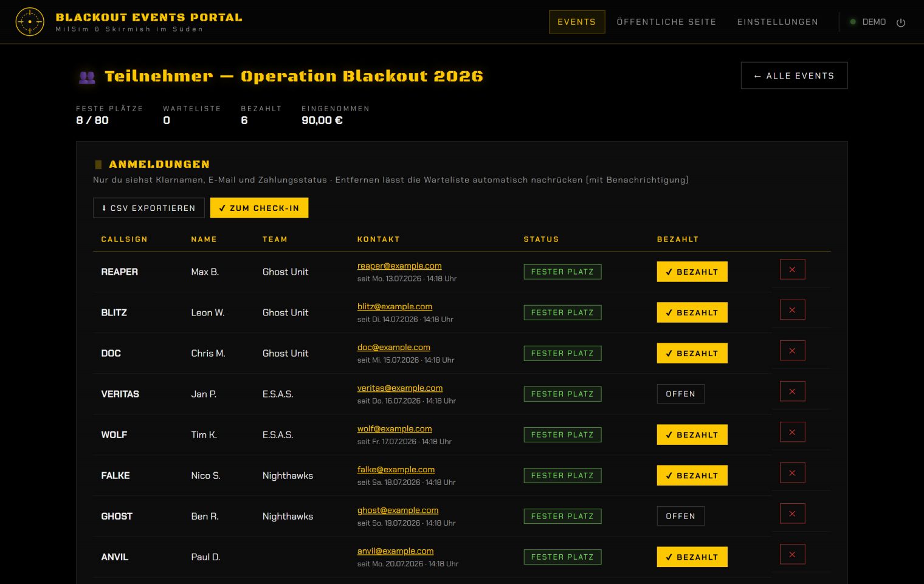The height and width of the screenshot is (584, 924).
Task: Click the Blackout crosshair logo icon
Action: point(30,22)
